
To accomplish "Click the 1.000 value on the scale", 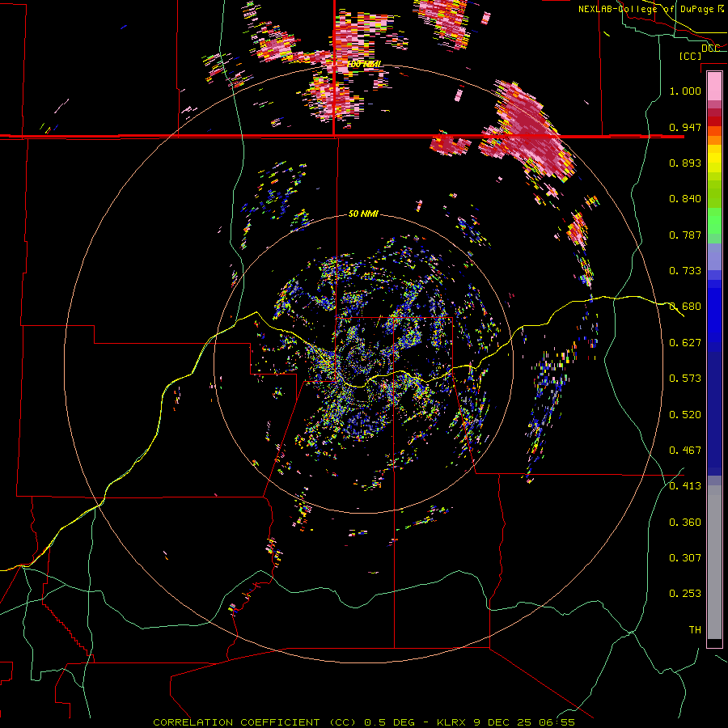I will tap(685, 91).
